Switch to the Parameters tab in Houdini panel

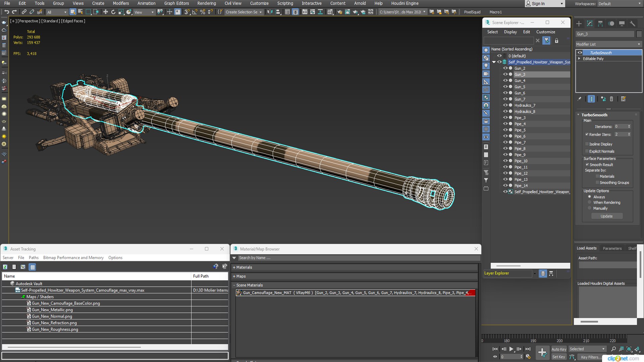click(612, 248)
